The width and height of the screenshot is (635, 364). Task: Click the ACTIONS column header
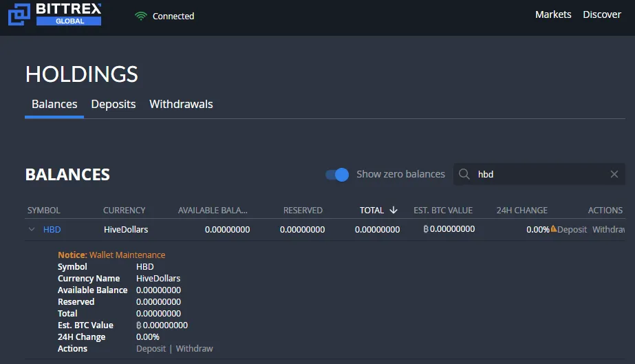click(x=605, y=210)
